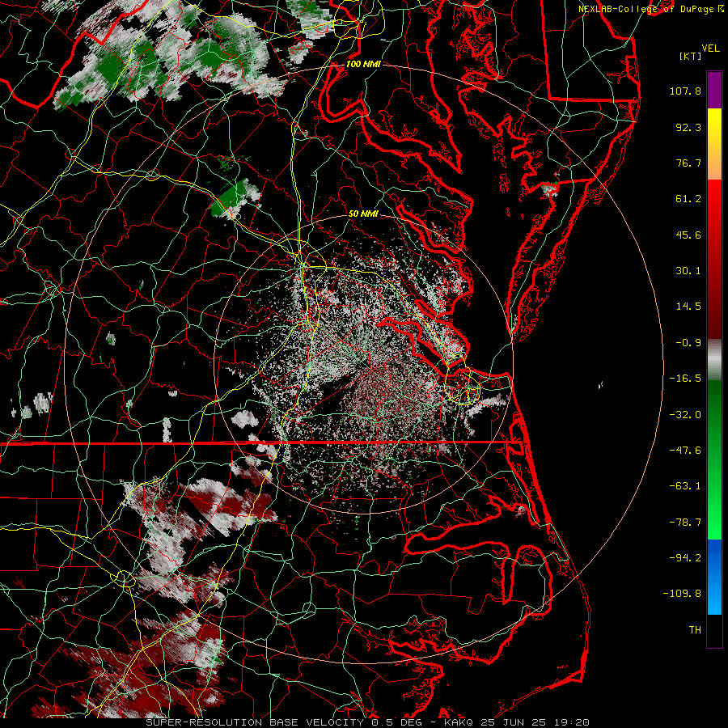
Task: Click the VEL legend title
Action: pos(710,49)
